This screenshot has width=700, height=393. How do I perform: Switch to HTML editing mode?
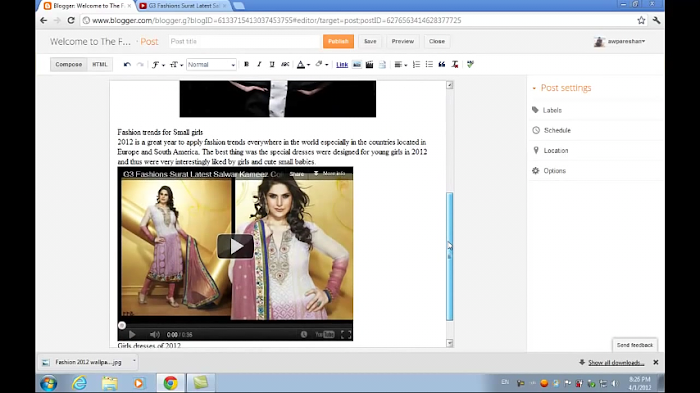[100, 64]
